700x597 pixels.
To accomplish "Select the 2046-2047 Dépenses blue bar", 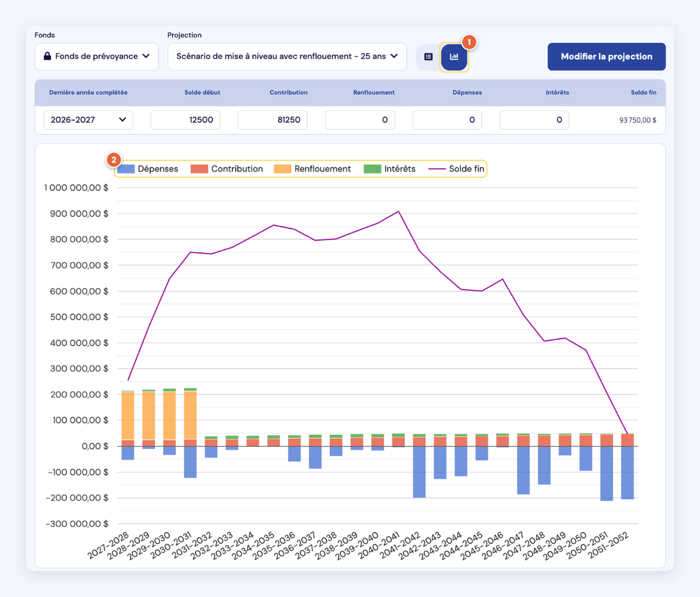I will coord(523,470).
